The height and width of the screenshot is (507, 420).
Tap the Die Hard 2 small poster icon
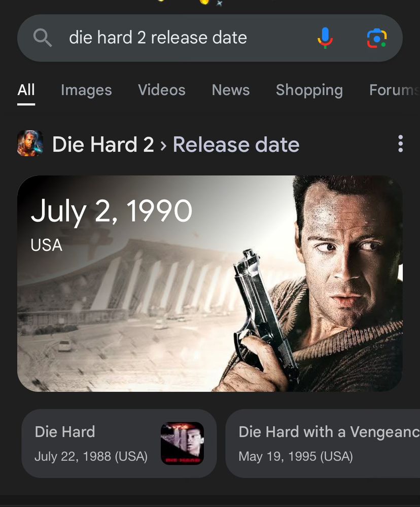coord(30,143)
